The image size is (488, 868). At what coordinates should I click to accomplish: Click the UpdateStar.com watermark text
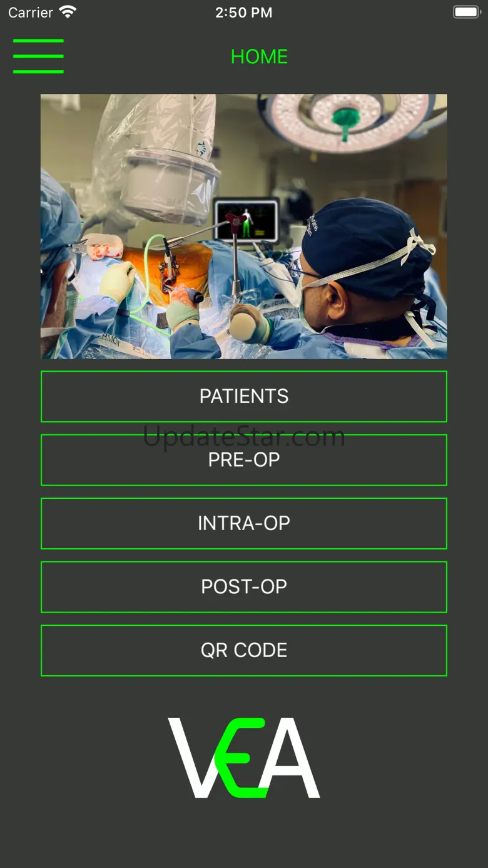coord(244,436)
